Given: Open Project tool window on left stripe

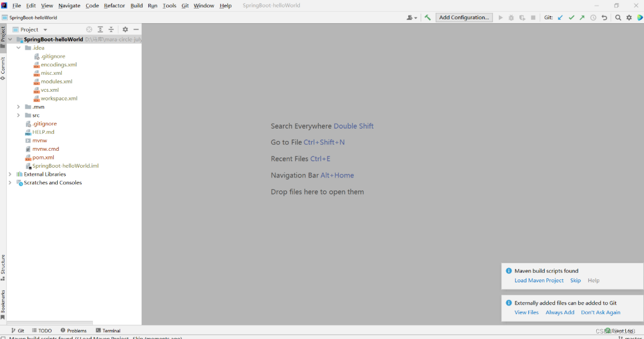Looking at the screenshot, I should (3, 37).
